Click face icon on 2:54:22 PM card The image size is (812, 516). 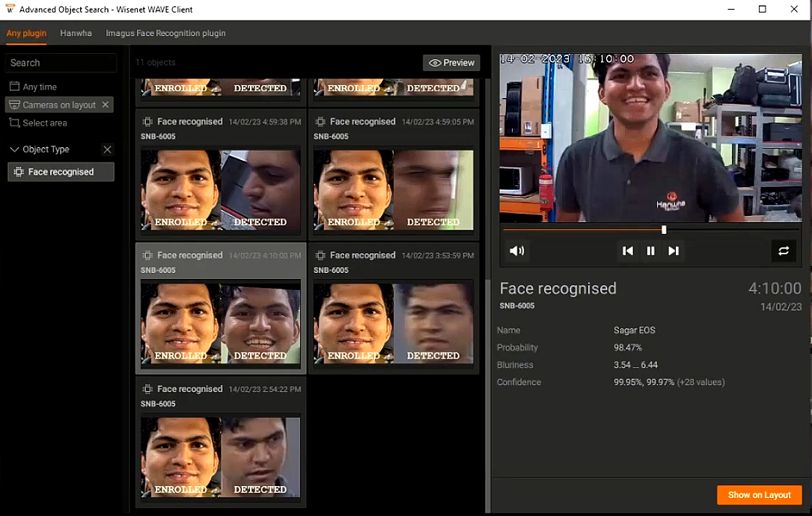[147, 389]
